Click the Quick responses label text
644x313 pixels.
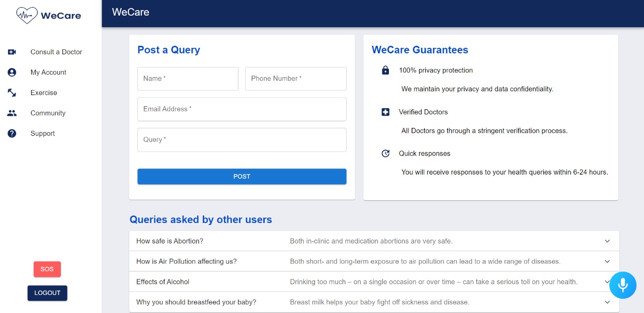[x=425, y=153]
